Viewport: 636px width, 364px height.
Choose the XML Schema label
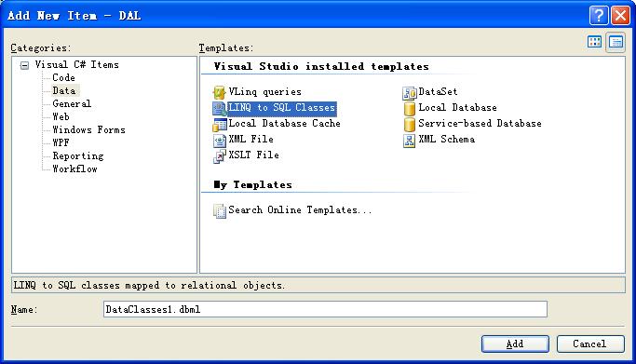(447, 139)
